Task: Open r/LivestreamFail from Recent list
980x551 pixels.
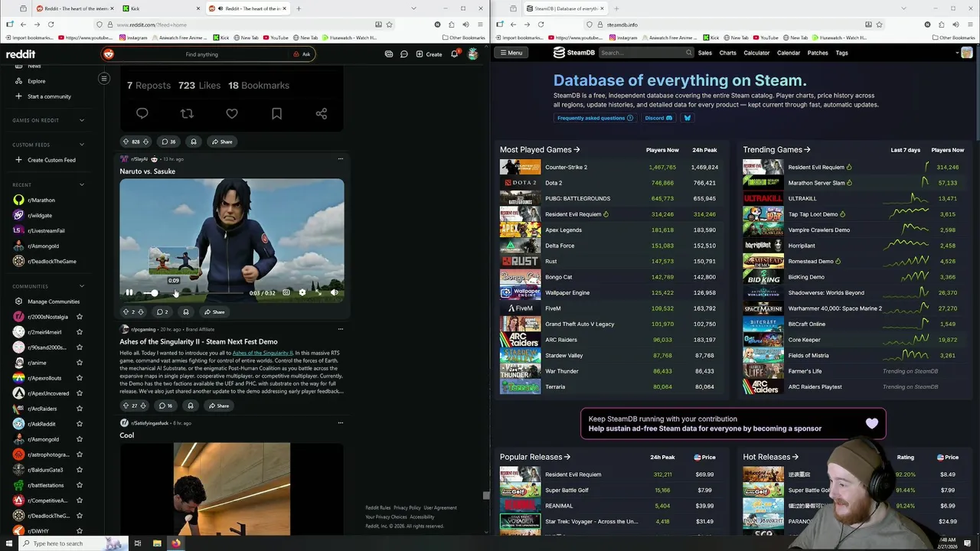Action: (x=46, y=231)
